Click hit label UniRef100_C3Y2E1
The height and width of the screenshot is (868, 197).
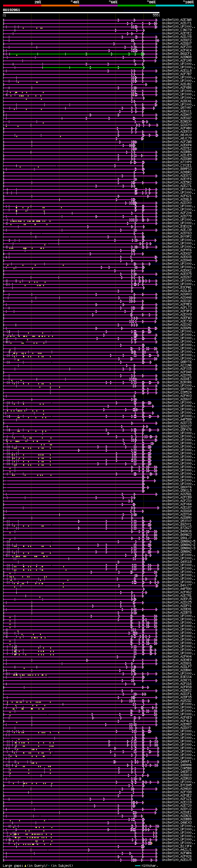[177, 165]
